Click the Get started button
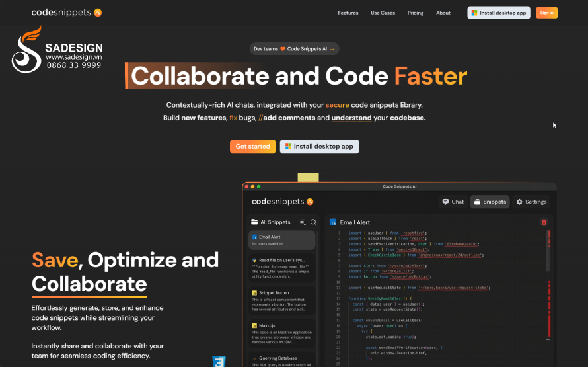This screenshot has height=367, width=588. click(252, 147)
